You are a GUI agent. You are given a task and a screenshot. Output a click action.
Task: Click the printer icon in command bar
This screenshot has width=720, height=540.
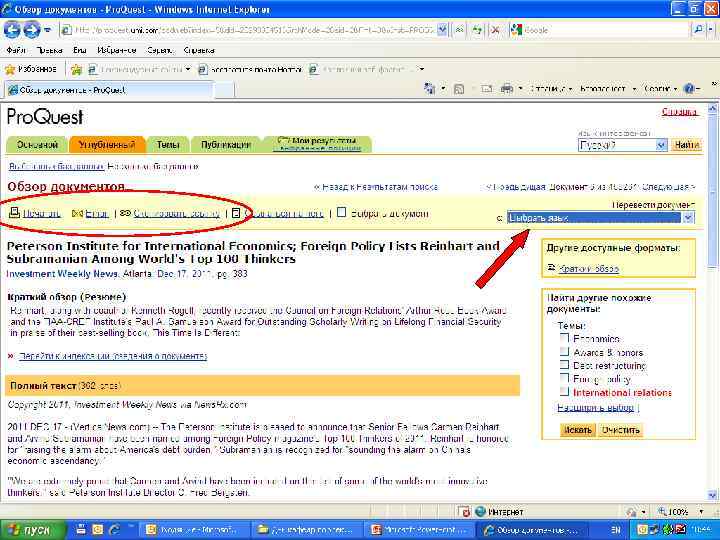[506, 89]
